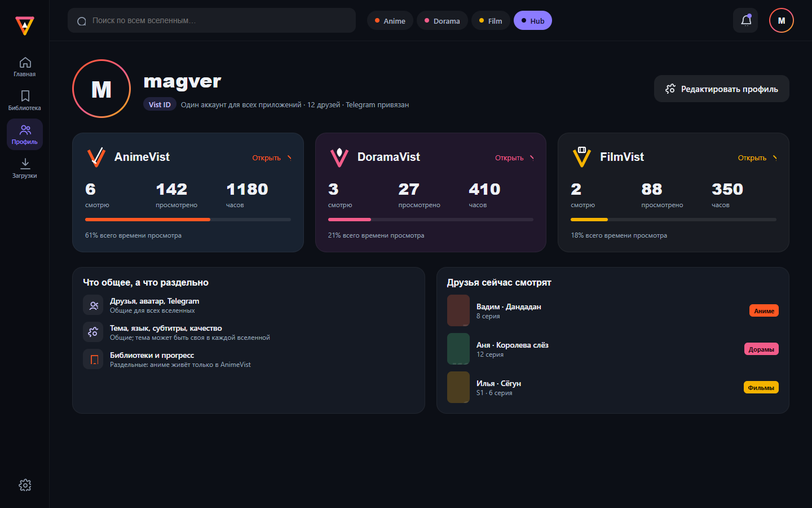This screenshot has width=812, height=508.
Task: Open FilmVist via Открыть link
Action: (x=757, y=157)
